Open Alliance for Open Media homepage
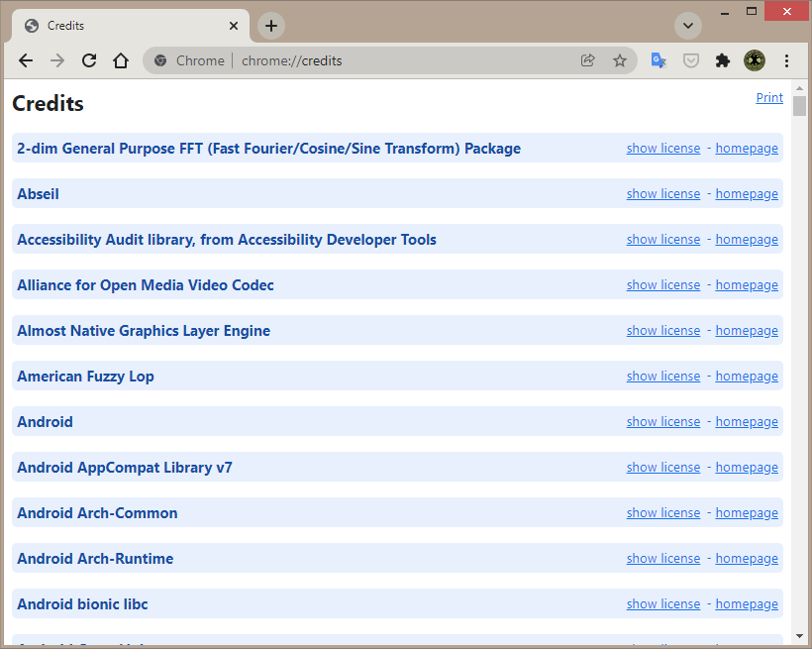The width and height of the screenshot is (812, 649). tap(747, 285)
